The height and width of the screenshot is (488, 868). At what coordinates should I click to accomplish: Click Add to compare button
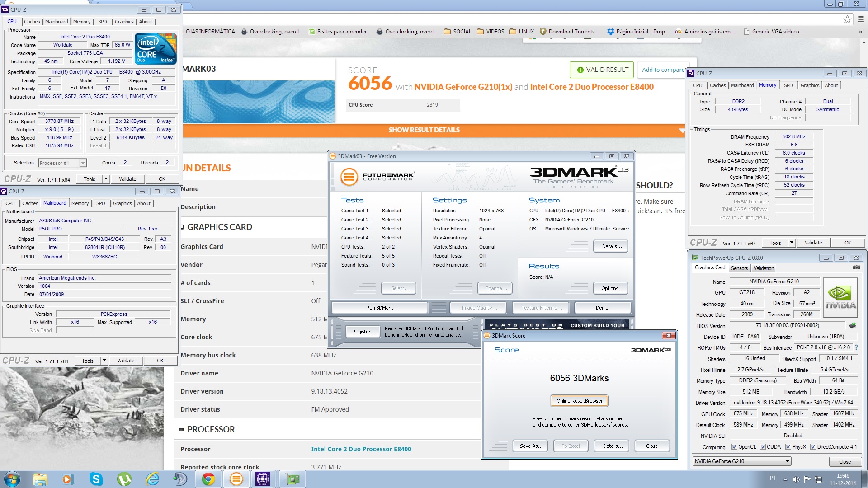663,70
